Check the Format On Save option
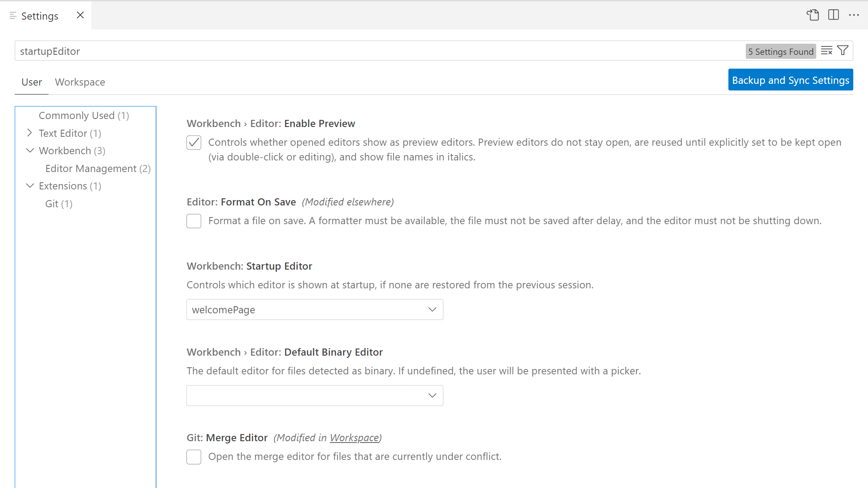Viewport: 868px width, 488px height. point(194,221)
